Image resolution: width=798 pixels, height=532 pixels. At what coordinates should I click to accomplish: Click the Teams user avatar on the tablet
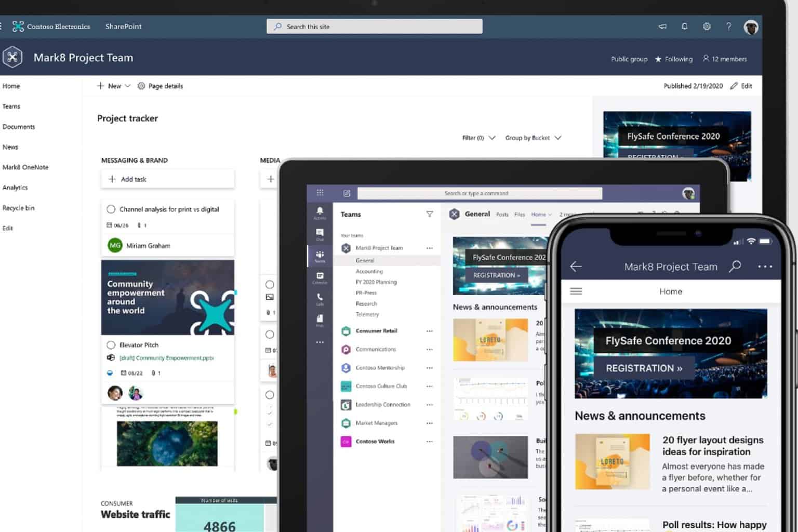tap(688, 193)
